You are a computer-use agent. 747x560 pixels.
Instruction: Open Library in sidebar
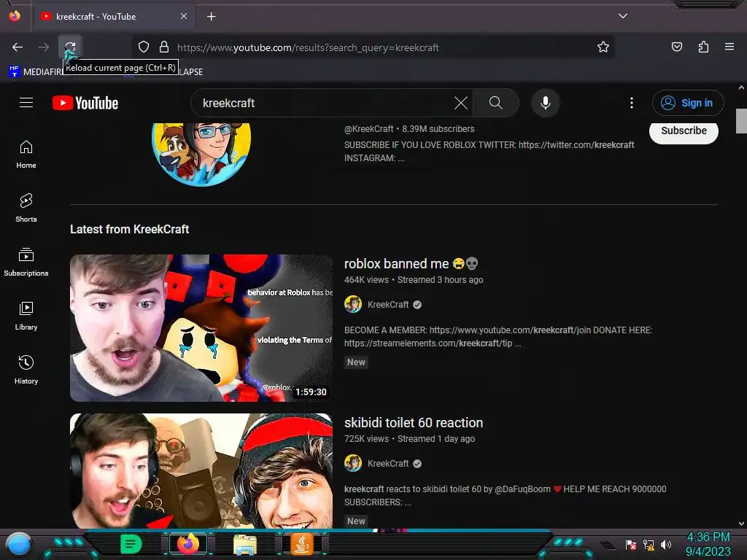(26, 316)
